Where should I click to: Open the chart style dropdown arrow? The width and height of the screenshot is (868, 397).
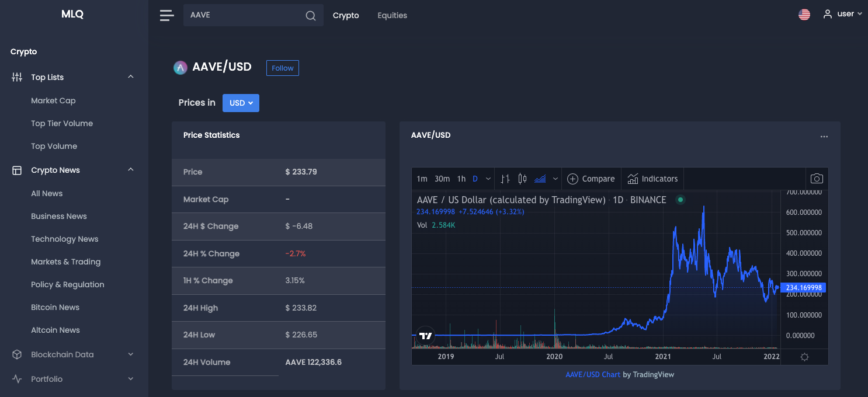(555, 179)
